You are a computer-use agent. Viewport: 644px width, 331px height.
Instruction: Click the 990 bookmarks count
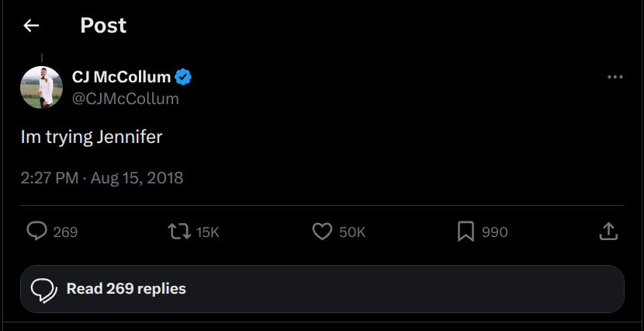point(495,232)
